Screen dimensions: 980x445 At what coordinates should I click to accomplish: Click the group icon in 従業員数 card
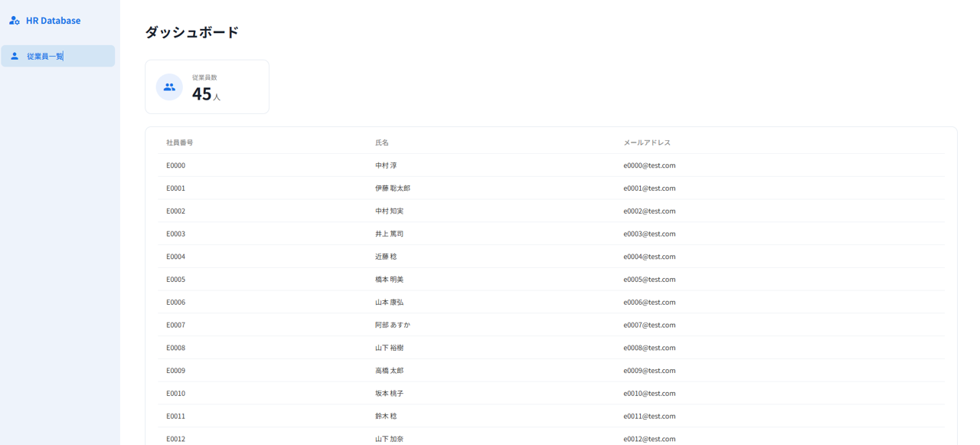click(x=169, y=87)
